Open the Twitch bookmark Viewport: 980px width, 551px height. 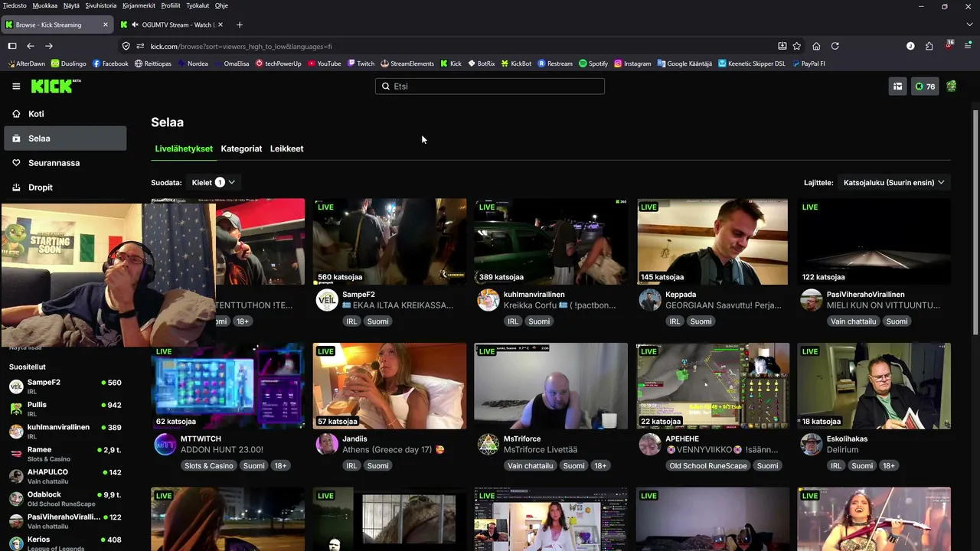pos(360,64)
